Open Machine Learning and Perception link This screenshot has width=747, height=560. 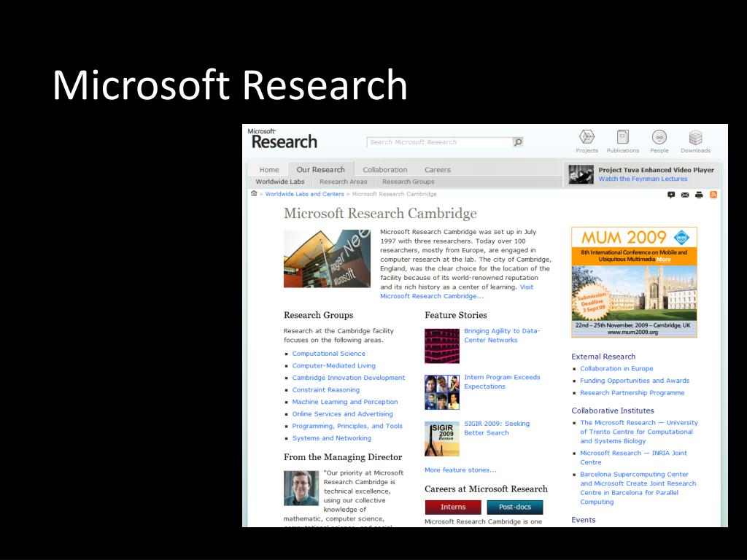(345, 402)
